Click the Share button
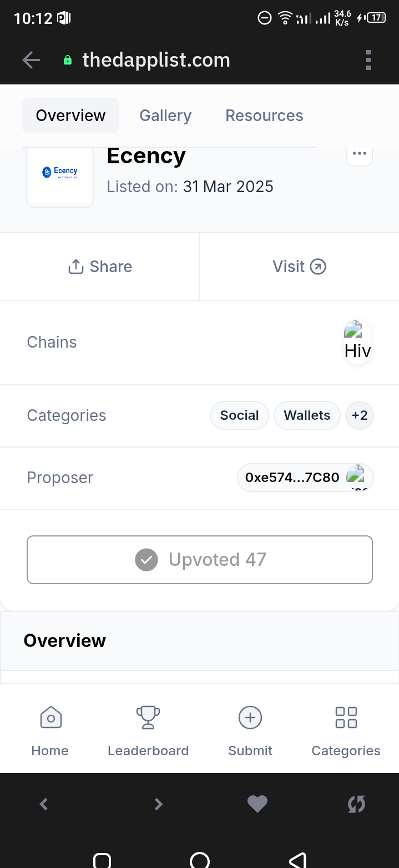 coord(100,267)
